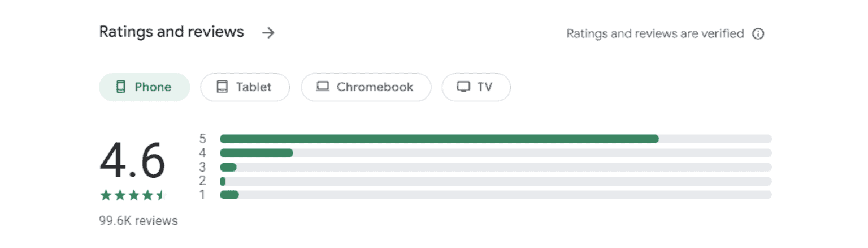Show Chromebook ratings
This screenshot has height=248, width=868.
366,87
